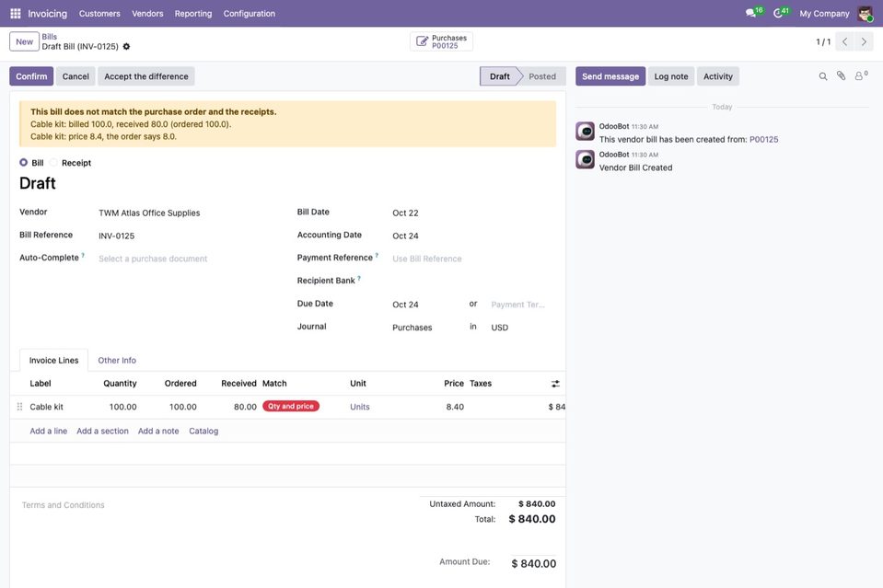Open the activities clock icon
The image size is (883, 588).
778,13
